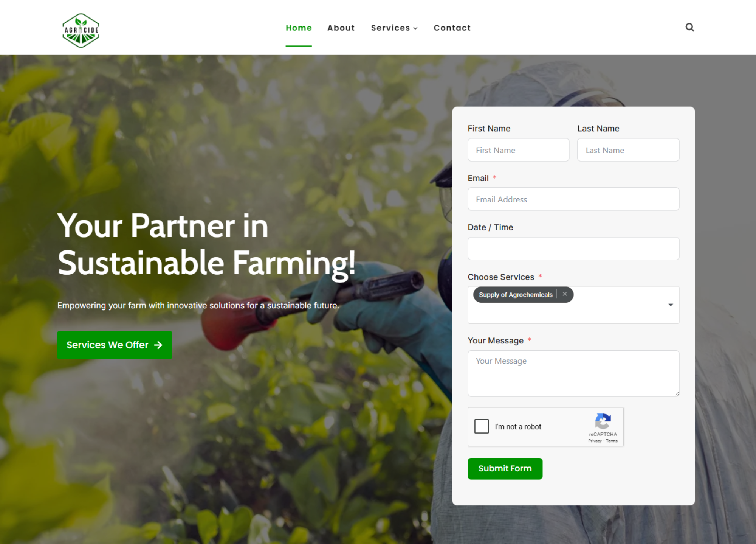Click into the Email Address field
Image resolution: width=756 pixels, height=544 pixels.
(x=573, y=199)
